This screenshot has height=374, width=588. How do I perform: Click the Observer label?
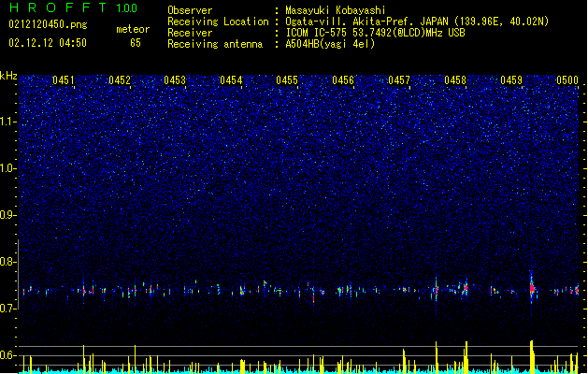tap(190, 10)
